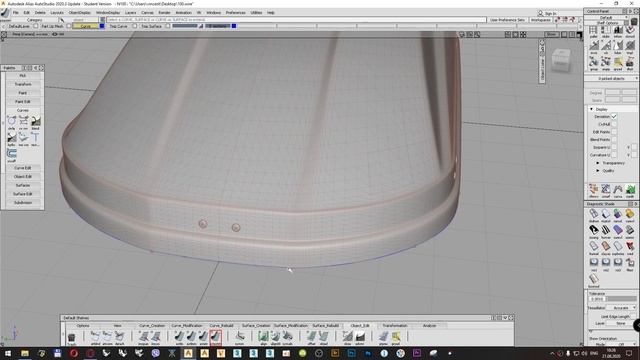640x360 pixels.
Task: Expand the Quality section
Action: click(x=598, y=171)
